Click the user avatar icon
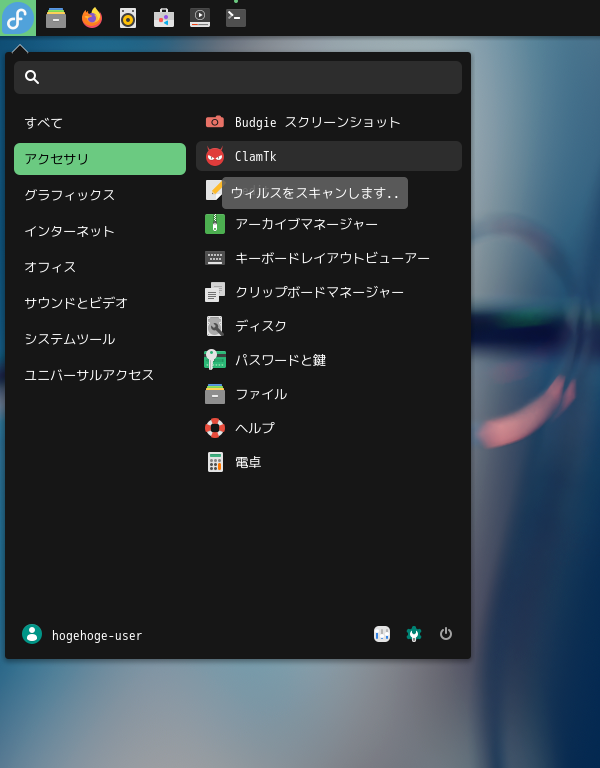The height and width of the screenshot is (768, 600). coord(32,634)
